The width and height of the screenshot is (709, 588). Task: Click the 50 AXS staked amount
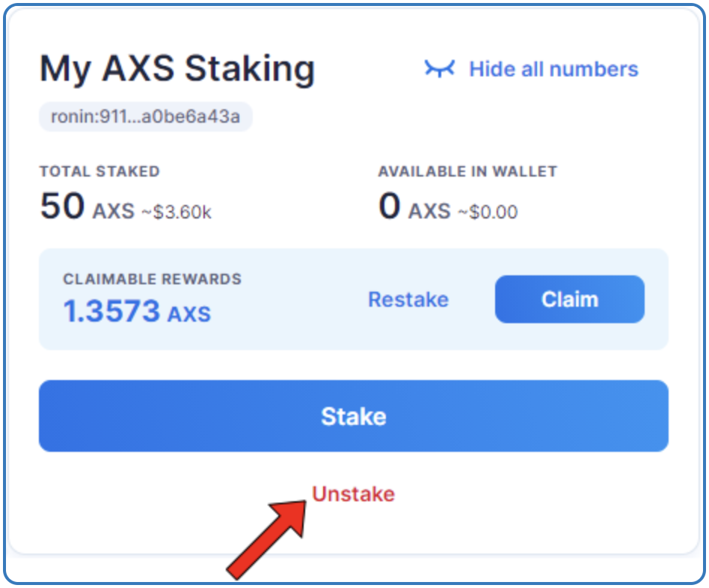pyautogui.click(x=88, y=206)
